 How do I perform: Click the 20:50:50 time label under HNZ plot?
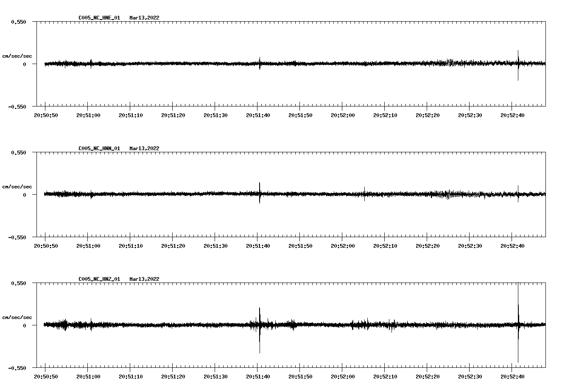coord(46,377)
